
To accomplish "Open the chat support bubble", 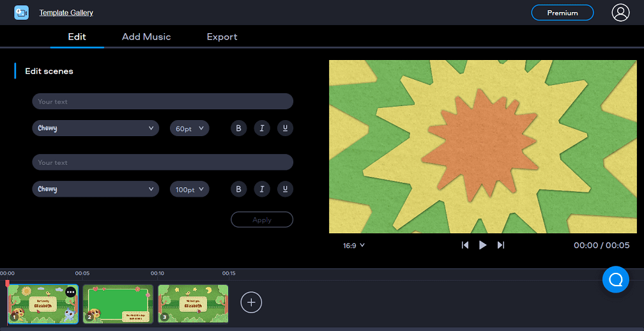I will 616,279.
